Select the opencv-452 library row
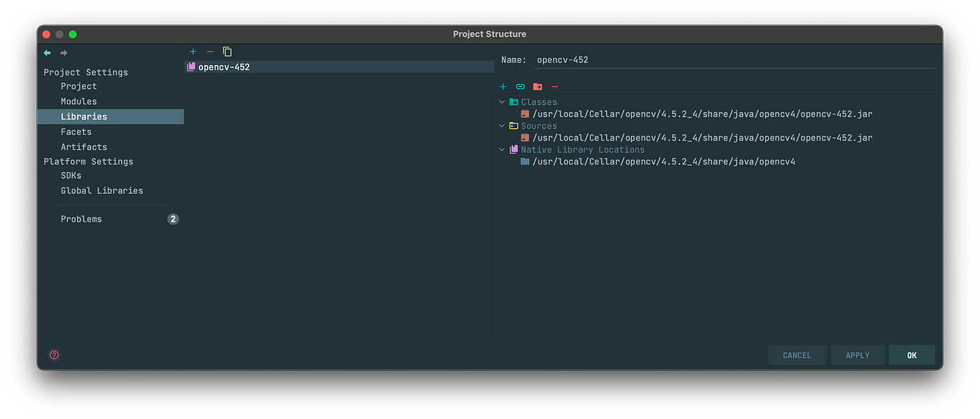Image resolution: width=980 pixels, height=419 pixels. (x=339, y=67)
